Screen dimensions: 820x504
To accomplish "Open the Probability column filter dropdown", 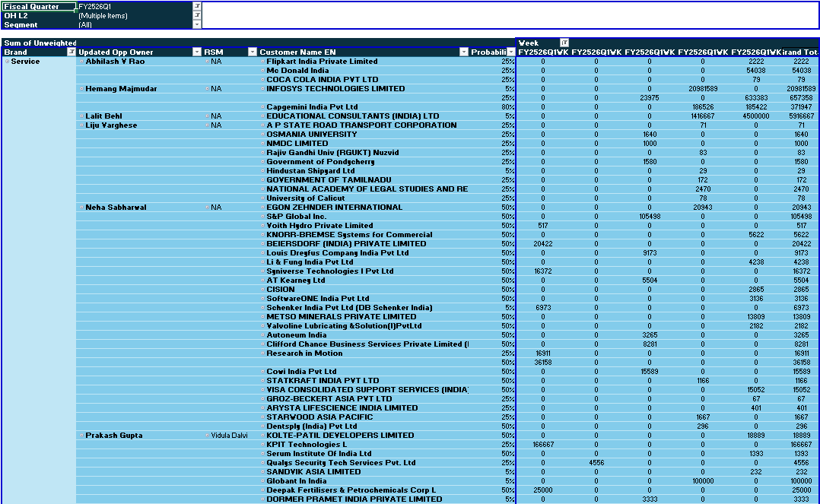I will 510,51.
